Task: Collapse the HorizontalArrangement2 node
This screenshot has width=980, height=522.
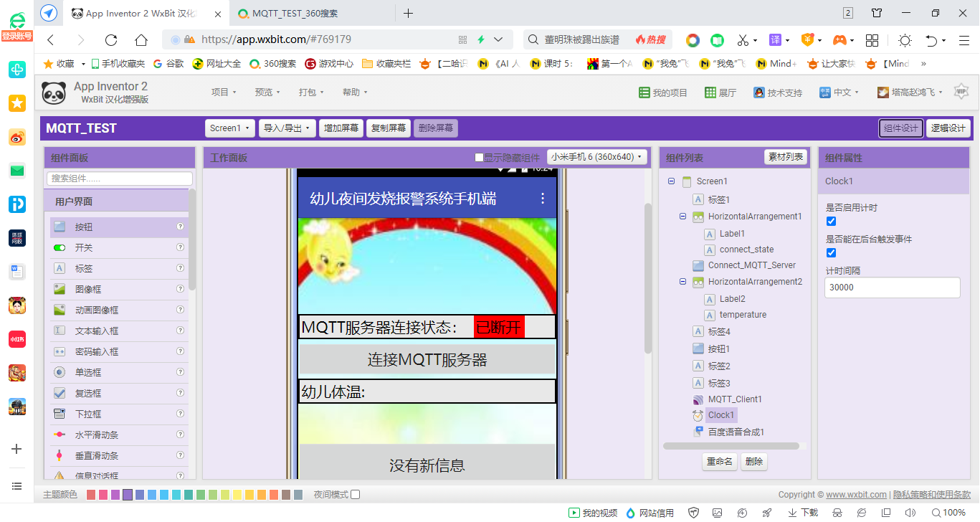Action: tap(682, 282)
